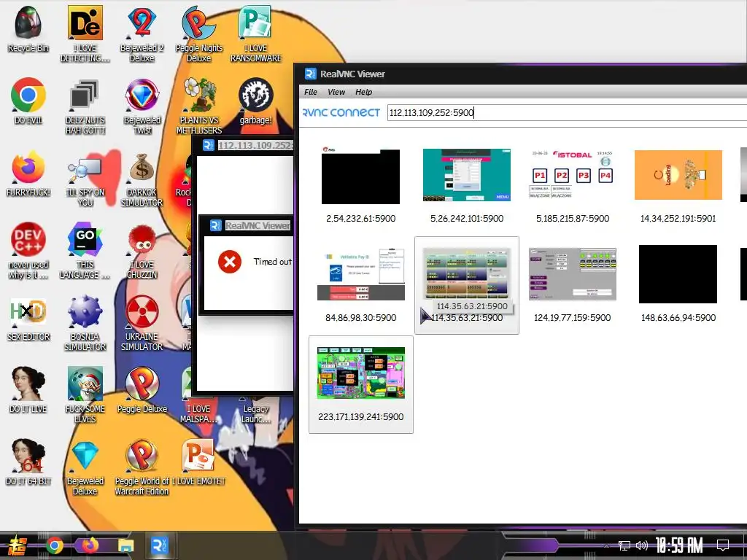
Task: Select the 223.171.139.241:5900 connection thumbnail
Action: (360, 373)
